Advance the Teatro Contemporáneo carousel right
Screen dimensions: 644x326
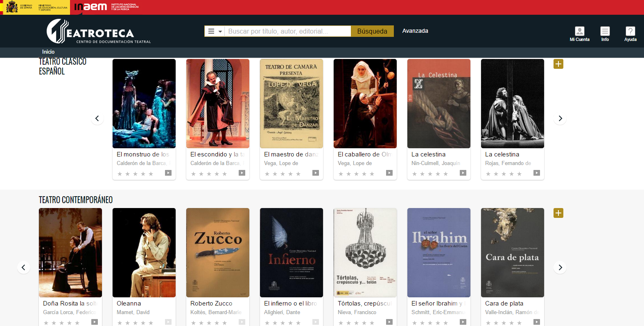[x=560, y=267]
